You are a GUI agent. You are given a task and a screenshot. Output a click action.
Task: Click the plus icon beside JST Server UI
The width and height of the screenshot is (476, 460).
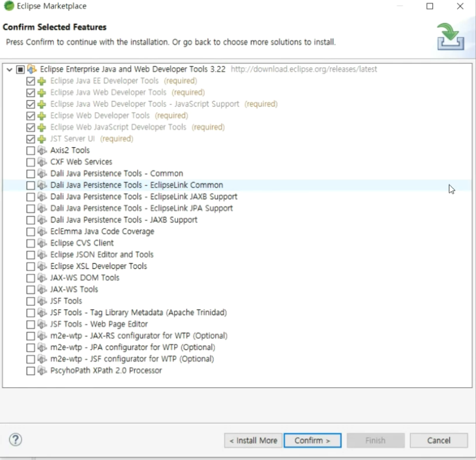pos(42,139)
